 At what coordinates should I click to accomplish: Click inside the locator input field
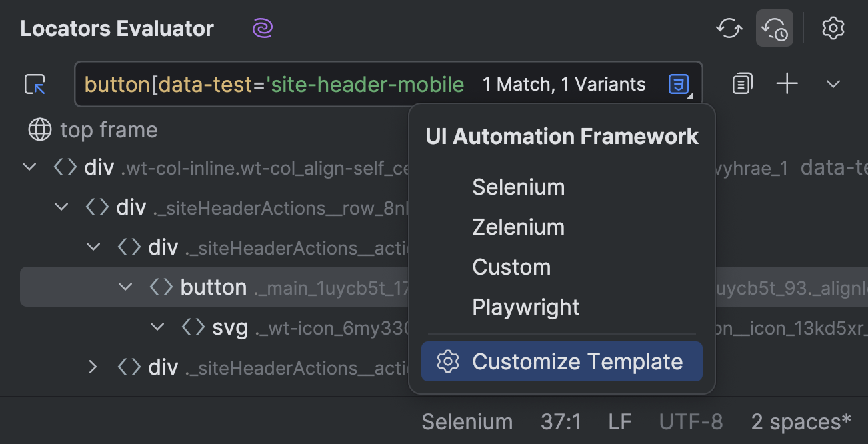point(267,83)
